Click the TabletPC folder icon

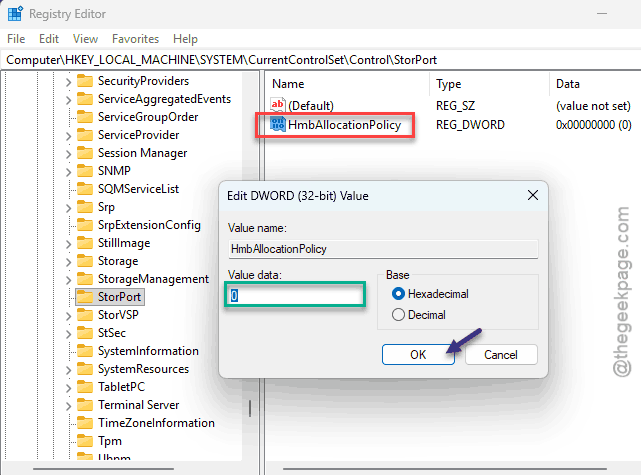(85, 387)
